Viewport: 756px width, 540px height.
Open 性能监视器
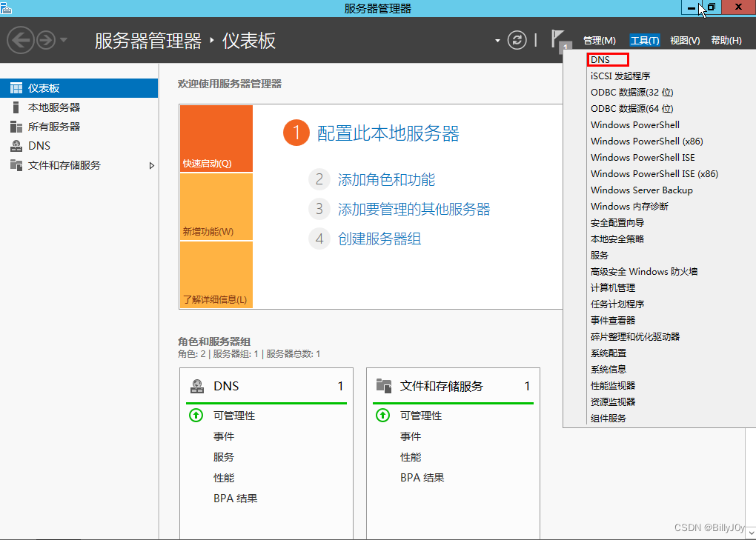coord(613,386)
